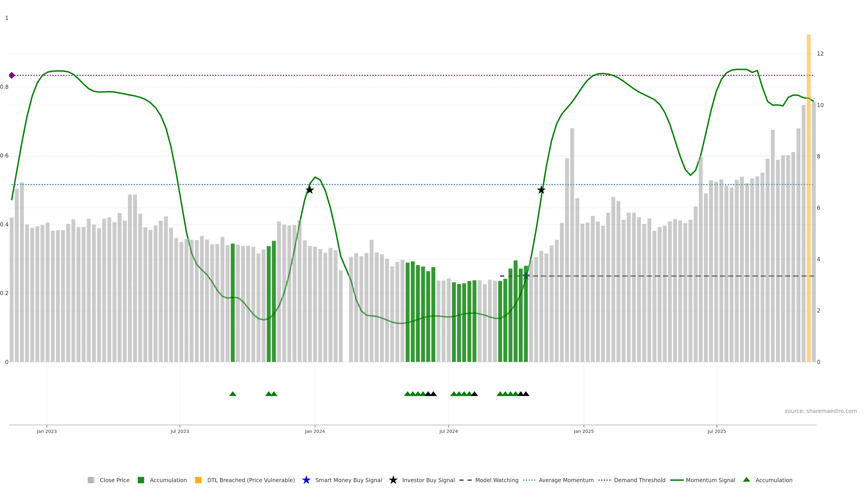868x488 pixels.
Task: Click the green Accumulation legend swatch
Action: pyautogui.click(x=141, y=480)
